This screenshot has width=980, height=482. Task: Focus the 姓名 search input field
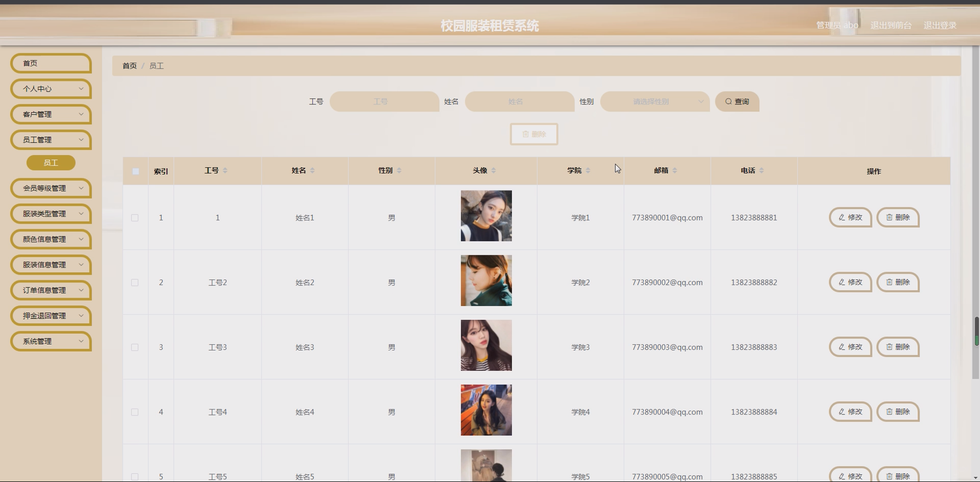click(x=519, y=101)
